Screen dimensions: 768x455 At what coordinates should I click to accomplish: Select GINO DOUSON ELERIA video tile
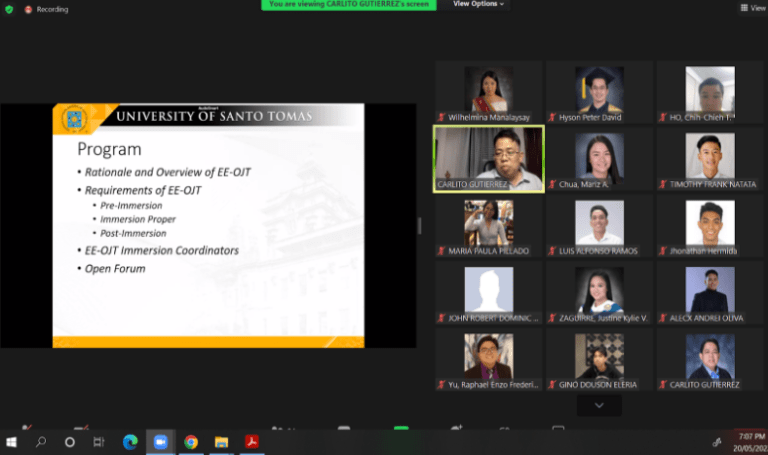point(599,360)
